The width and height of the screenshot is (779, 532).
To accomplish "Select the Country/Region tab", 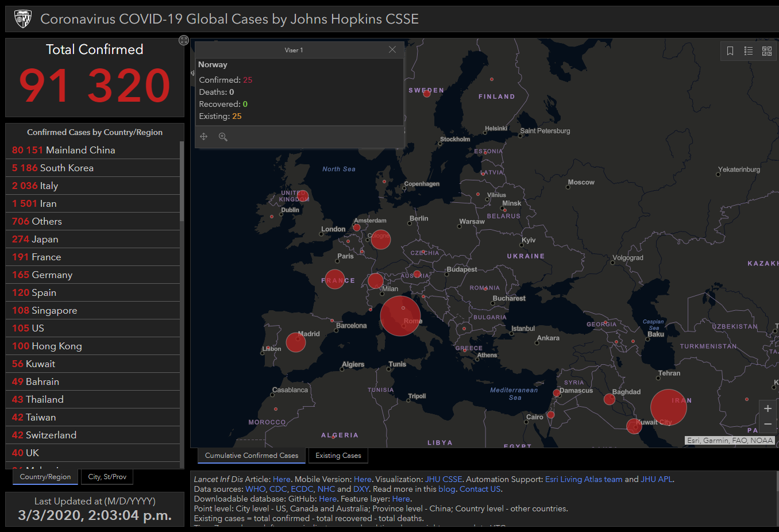I will pyautogui.click(x=45, y=477).
